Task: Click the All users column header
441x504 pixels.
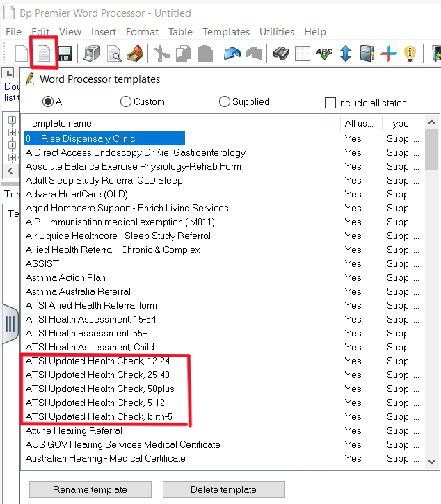Action: tap(361, 124)
